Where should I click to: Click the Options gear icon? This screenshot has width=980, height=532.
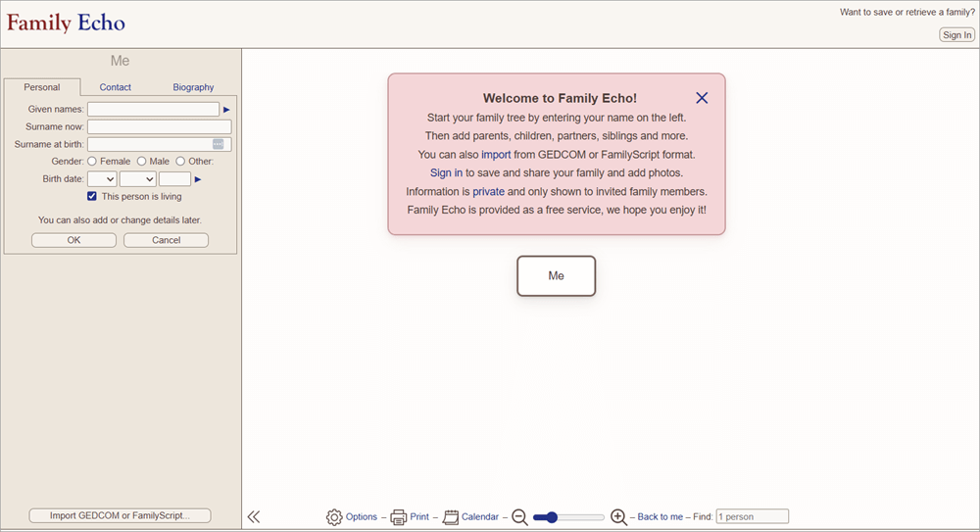[334, 517]
